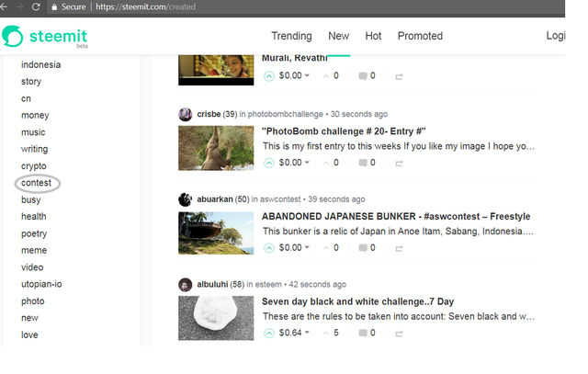The width and height of the screenshot is (588, 374).
Task: Open the crisbe author link
Action: point(209,114)
